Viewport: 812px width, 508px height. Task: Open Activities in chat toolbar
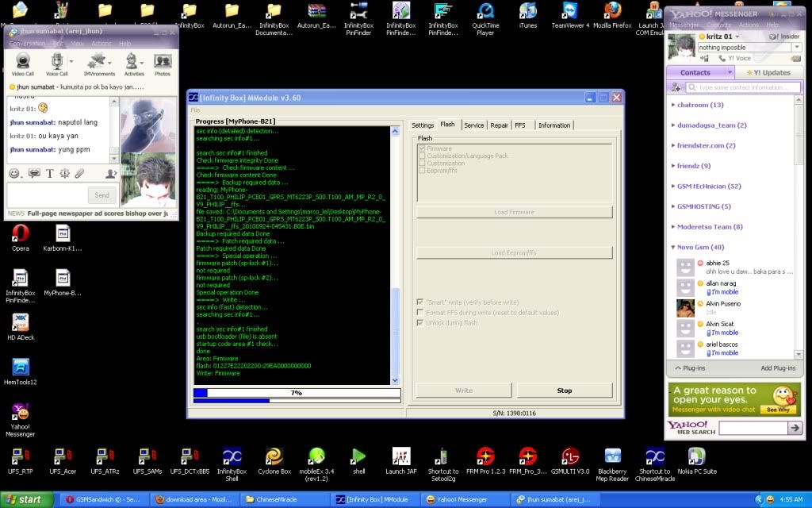point(134,65)
